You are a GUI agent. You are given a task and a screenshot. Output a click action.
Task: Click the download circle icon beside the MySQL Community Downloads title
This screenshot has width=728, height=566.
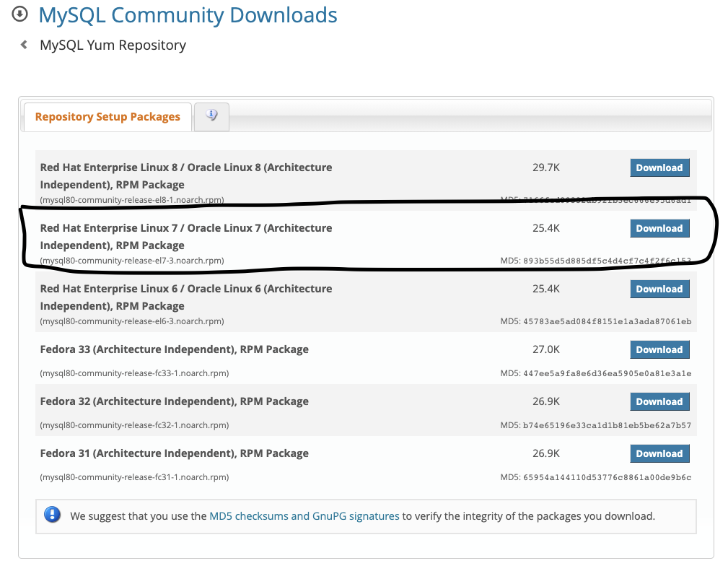pyautogui.click(x=19, y=14)
